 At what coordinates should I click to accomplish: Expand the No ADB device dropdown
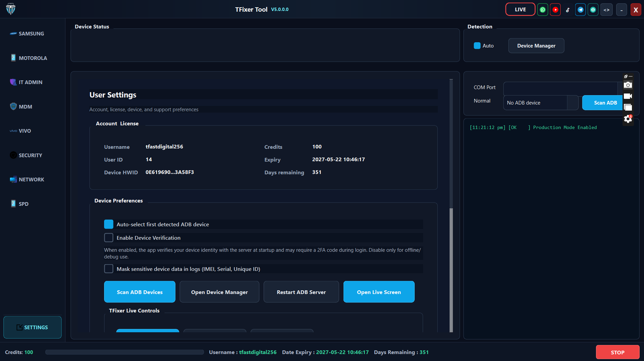coord(541,103)
